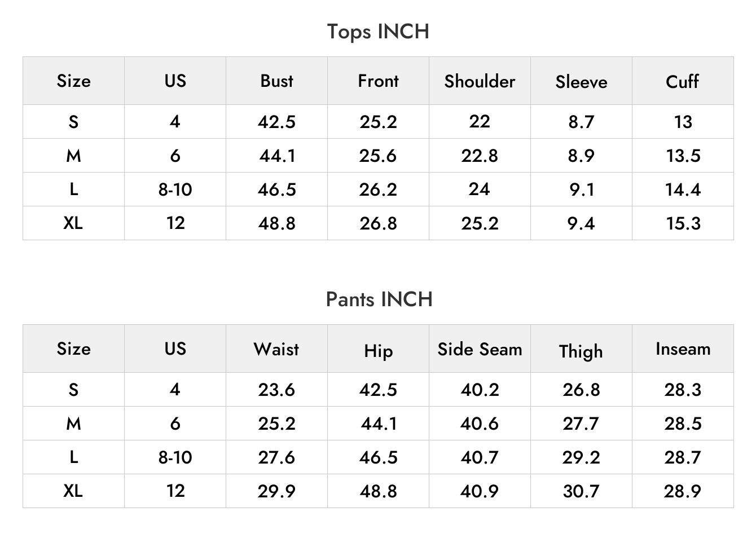Click the Side Seam column header
This screenshot has height=547, width=756.
pyautogui.click(x=480, y=349)
